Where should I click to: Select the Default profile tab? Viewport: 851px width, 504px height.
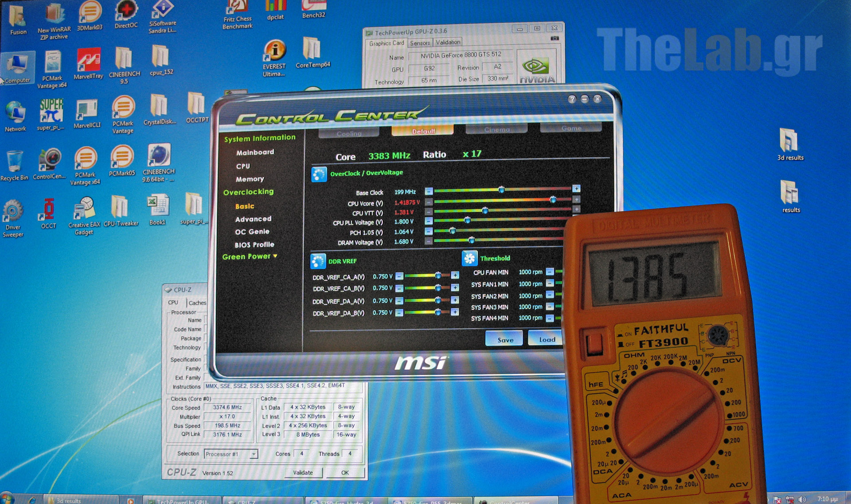point(423,131)
